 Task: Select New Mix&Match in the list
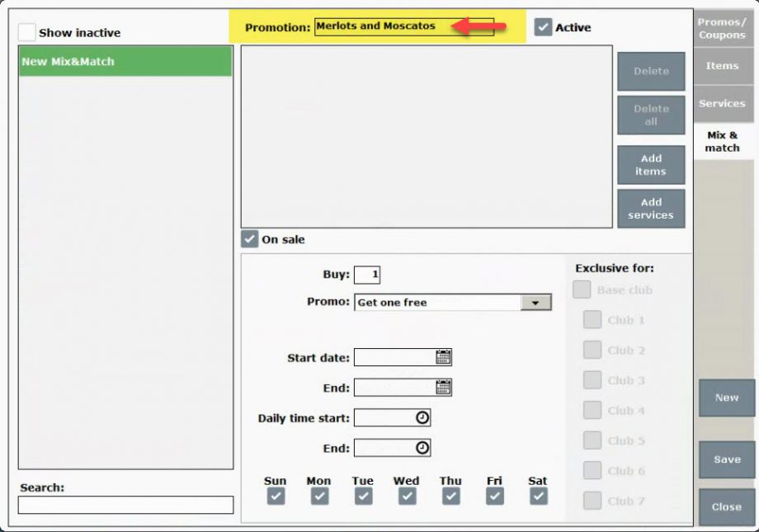[125, 62]
